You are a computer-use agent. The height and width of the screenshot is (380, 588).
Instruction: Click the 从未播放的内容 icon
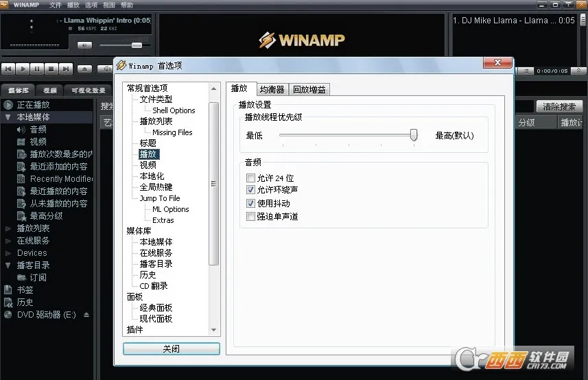21,204
